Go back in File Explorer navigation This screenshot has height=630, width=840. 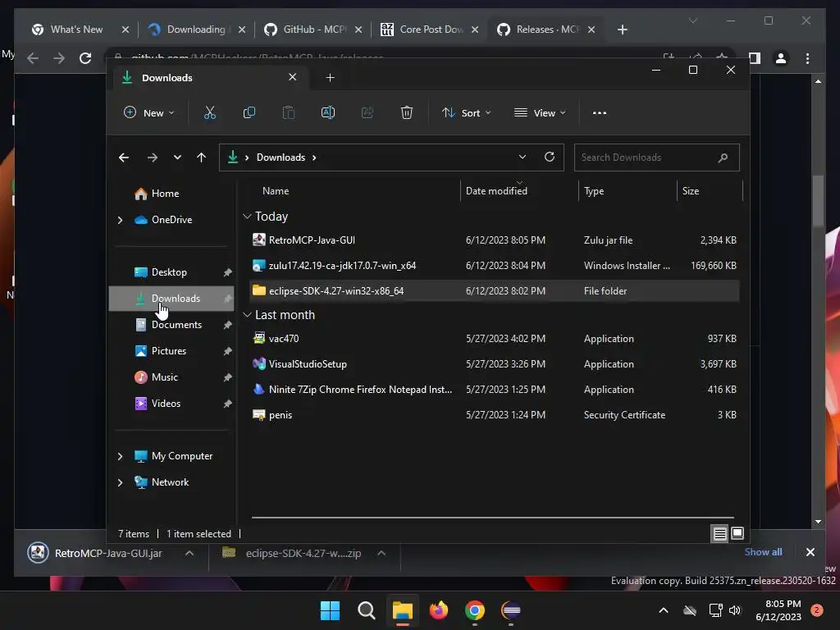tap(124, 157)
